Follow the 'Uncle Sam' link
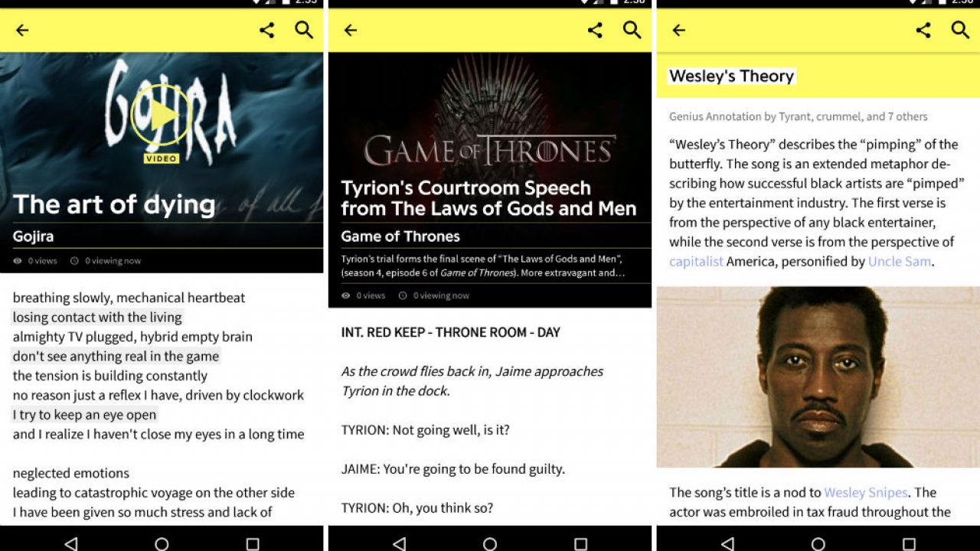 tap(900, 262)
